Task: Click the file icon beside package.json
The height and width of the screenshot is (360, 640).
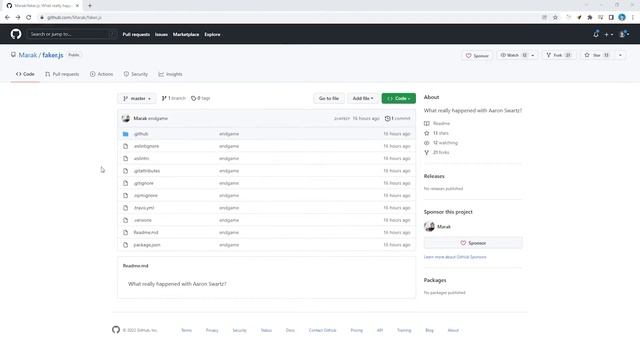Action: coord(126,245)
